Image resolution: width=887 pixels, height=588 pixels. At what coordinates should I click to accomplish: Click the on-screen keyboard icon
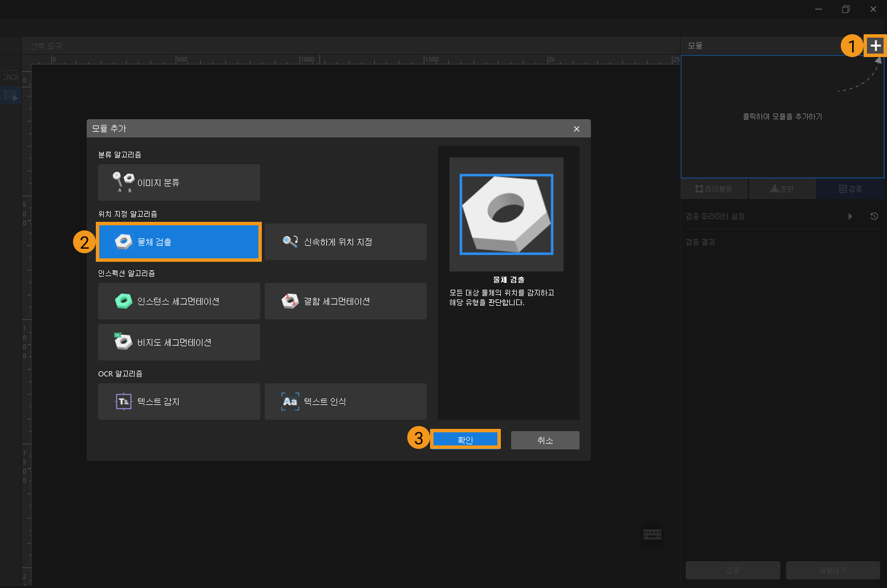(x=652, y=534)
